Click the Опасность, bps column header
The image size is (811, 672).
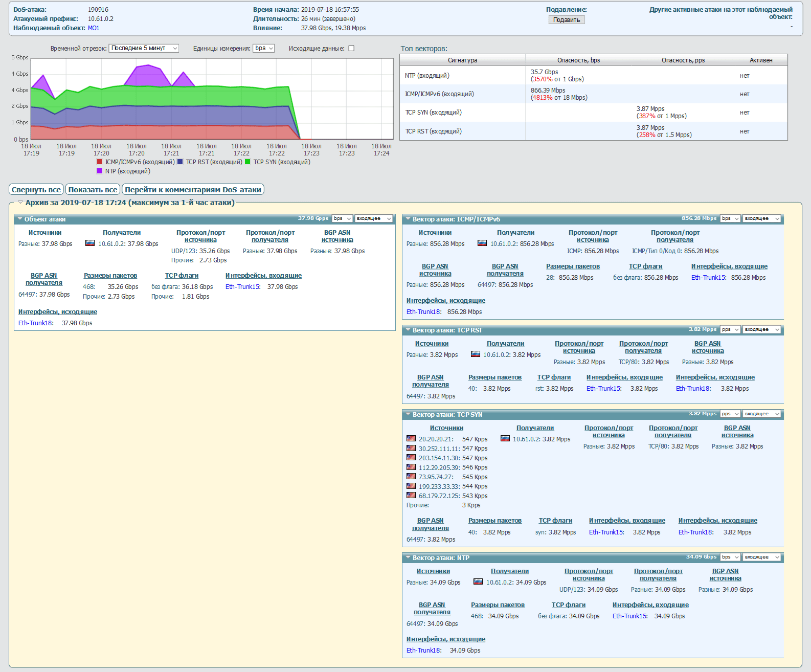pyautogui.click(x=578, y=60)
